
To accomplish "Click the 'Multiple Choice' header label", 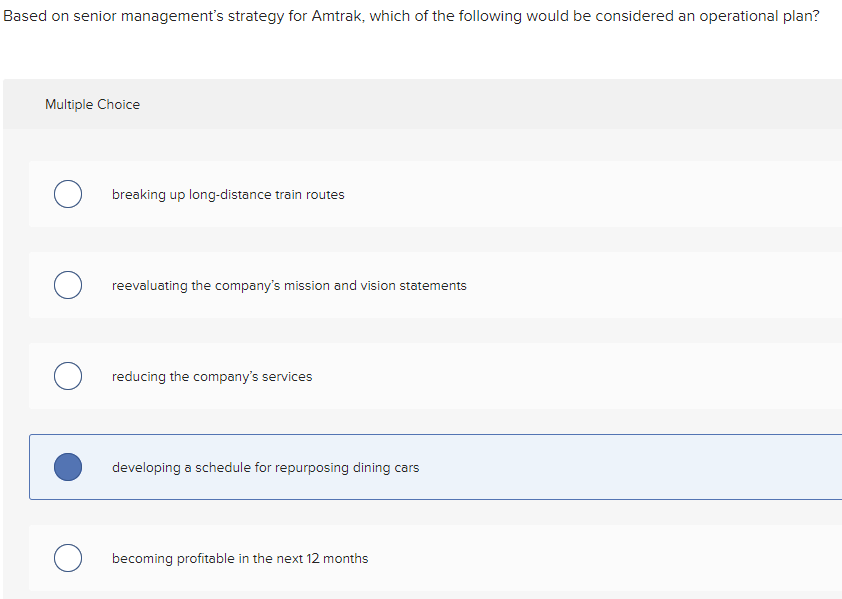I will (x=92, y=104).
